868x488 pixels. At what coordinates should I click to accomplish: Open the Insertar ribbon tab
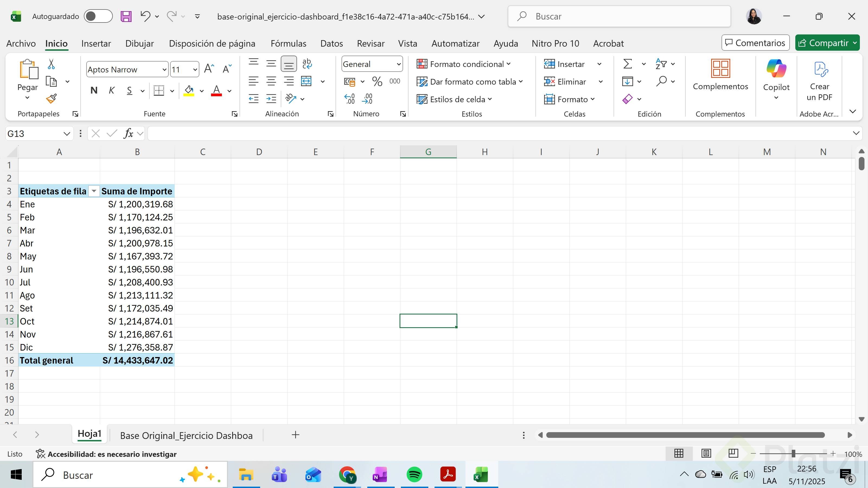point(96,43)
